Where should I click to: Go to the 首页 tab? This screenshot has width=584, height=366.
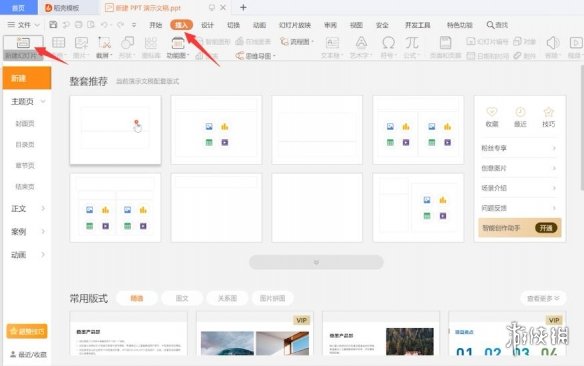tap(18, 7)
